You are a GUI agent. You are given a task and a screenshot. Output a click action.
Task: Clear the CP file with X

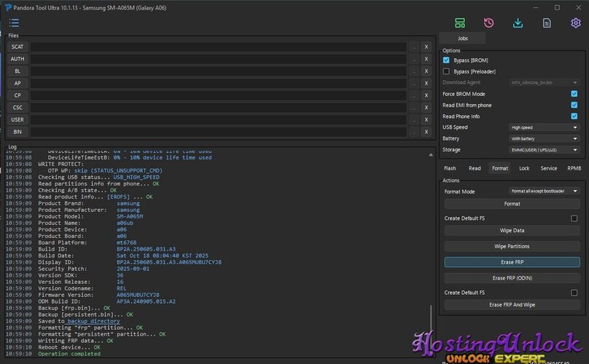[x=426, y=95]
